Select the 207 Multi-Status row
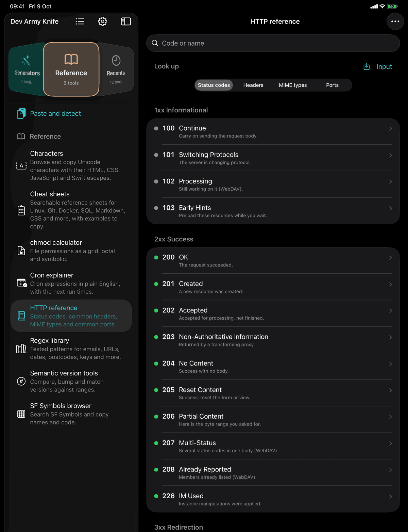Viewport: 408px width, 532px height. tap(273, 446)
